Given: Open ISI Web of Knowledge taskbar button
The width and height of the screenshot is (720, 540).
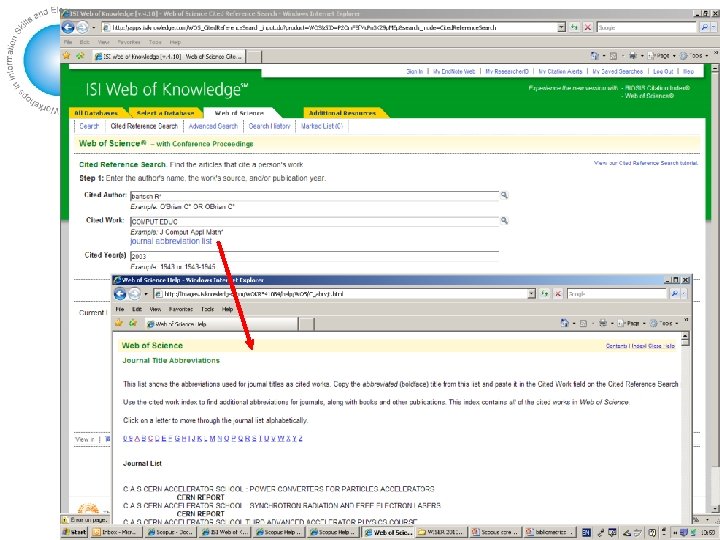Looking at the screenshot, I should pos(225,532).
